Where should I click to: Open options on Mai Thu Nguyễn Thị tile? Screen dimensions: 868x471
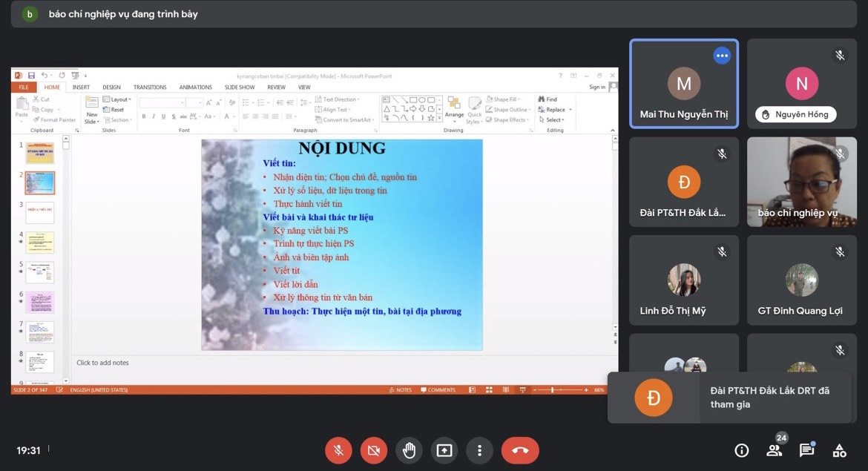pos(722,56)
